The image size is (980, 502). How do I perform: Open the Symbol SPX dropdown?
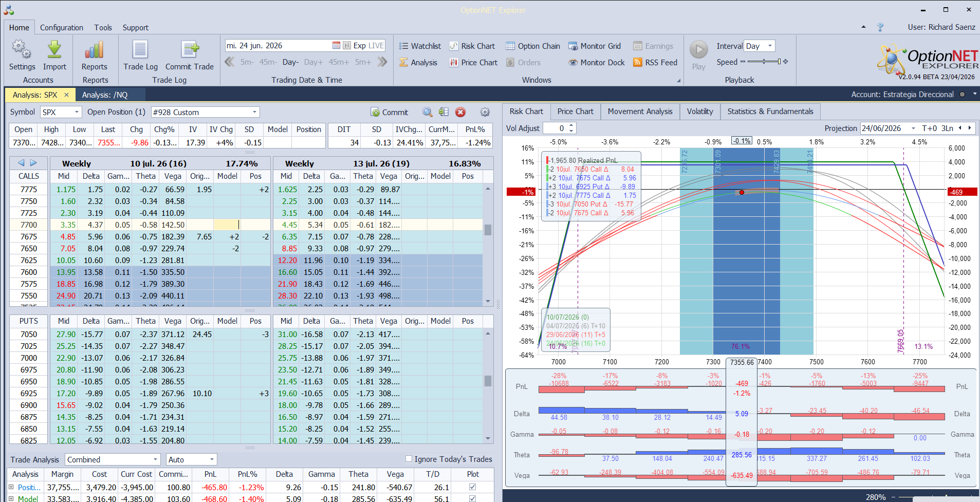(x=77, y=112)
